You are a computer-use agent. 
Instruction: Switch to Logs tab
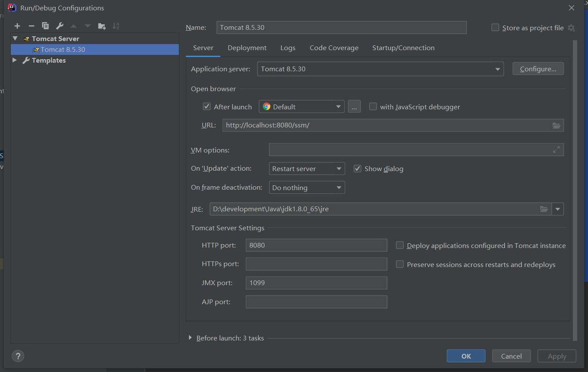(x=288, y=48)
